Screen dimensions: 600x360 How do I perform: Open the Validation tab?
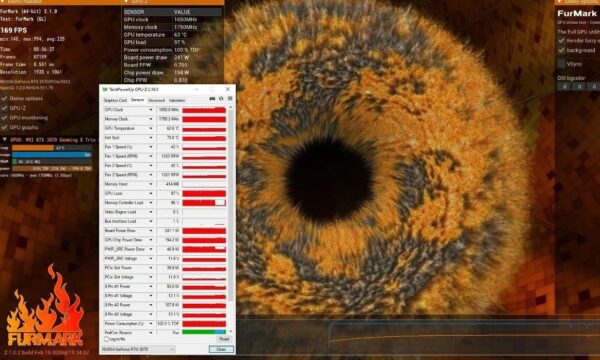177,100
